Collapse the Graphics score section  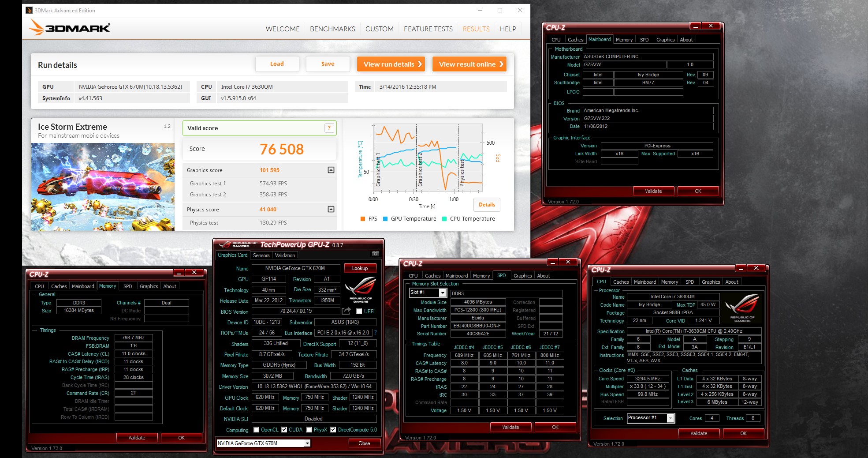pos(331,170)
